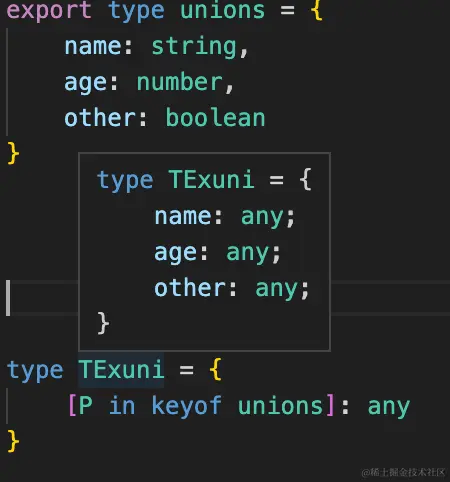
Task: Click the highlighted TExuni identifier below the tooltip
Action: click(x=121, y=370)
